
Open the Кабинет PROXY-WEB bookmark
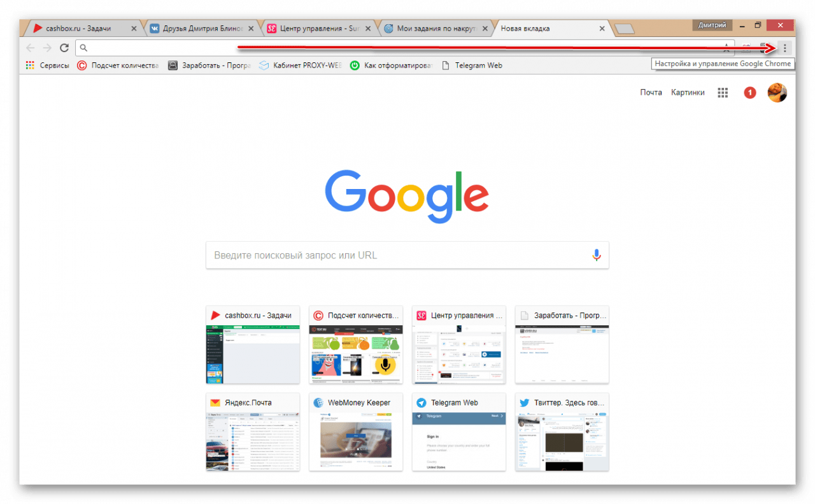(301, 65)
